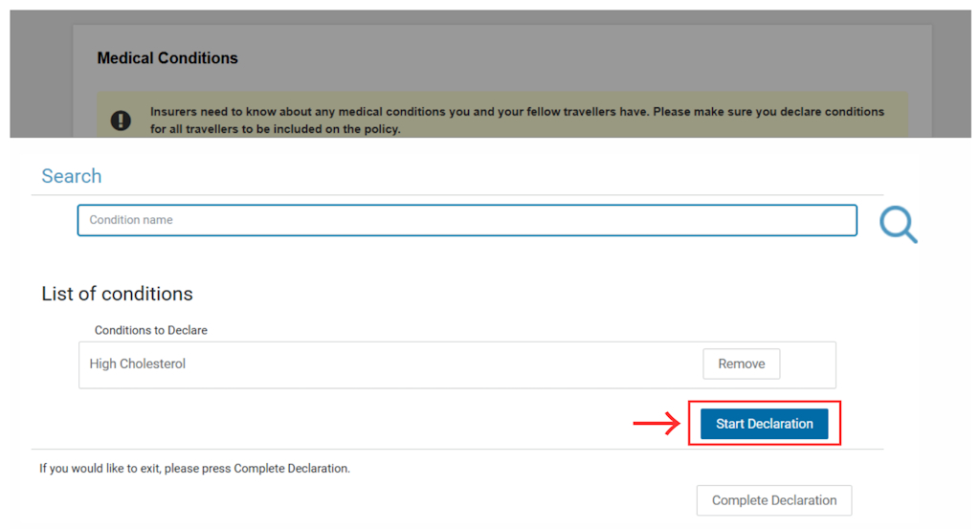Select the High Cholesterol condition name

point(138,364)
